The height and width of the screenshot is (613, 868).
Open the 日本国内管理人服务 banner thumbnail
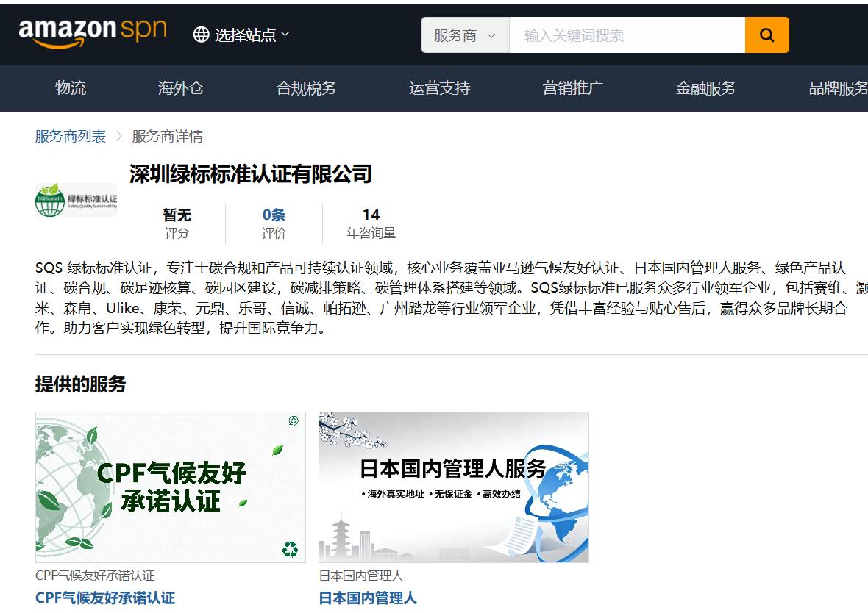pyautogui.click(x=453, y=487)
